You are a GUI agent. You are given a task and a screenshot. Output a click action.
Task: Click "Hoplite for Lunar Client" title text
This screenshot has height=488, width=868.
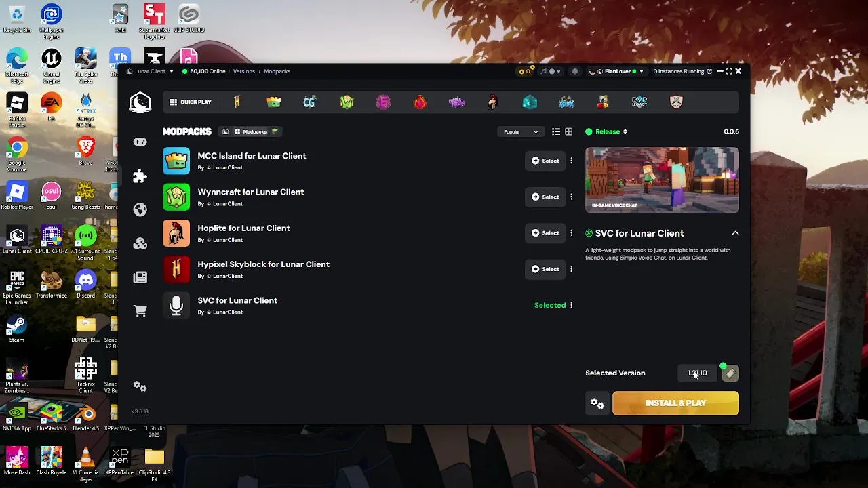(243, 228)
